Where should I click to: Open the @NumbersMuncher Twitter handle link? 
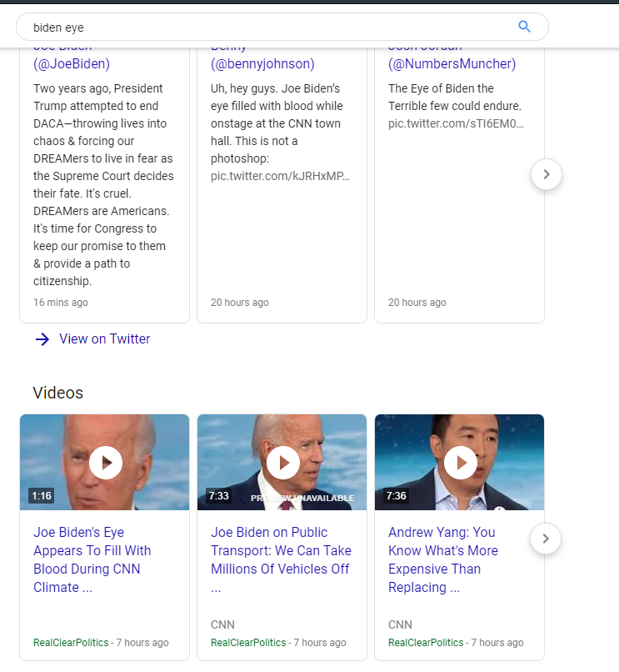tap(452, 64)
